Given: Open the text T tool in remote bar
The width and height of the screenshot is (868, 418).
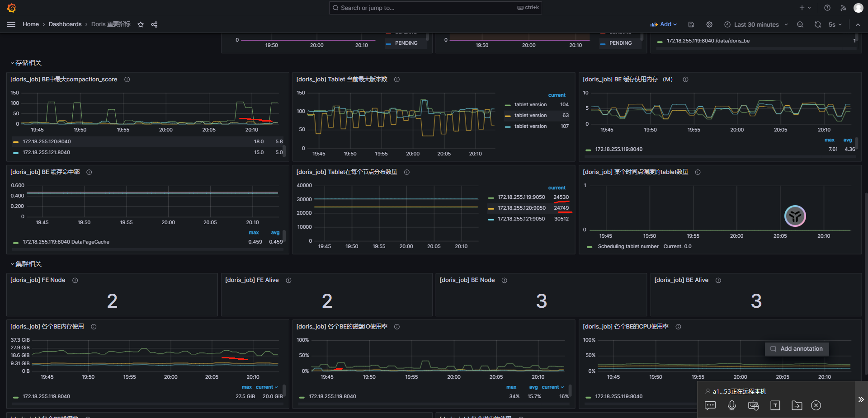Looking at the screenshot, I should (x=775, y=405).
